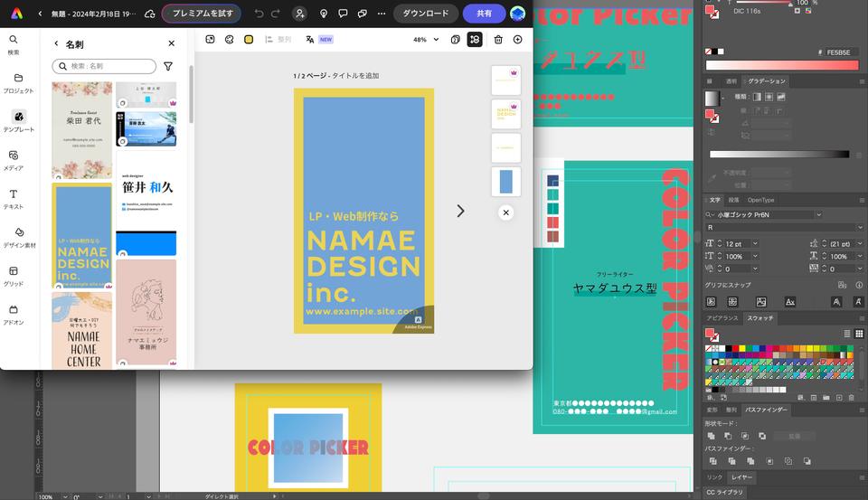Click the ダウンロード (Download) button

tap(425, 14)
